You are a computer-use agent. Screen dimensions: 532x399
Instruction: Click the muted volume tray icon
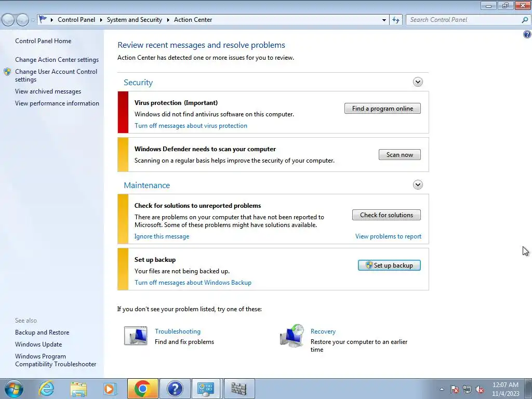480,389
